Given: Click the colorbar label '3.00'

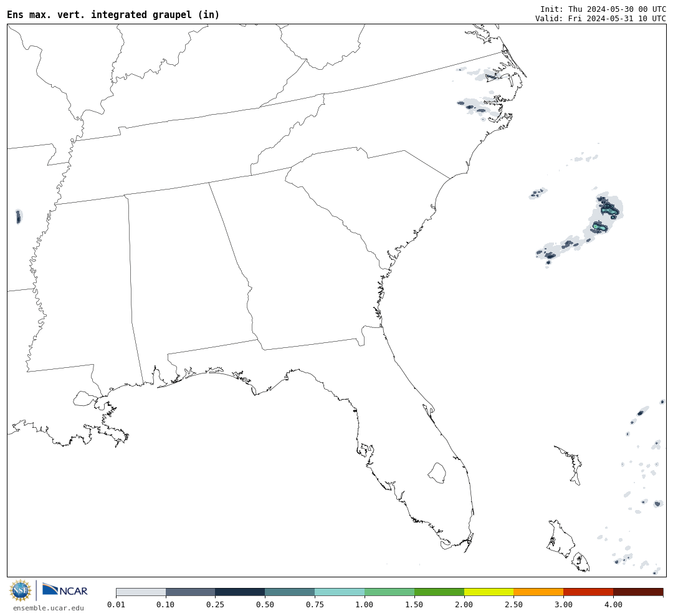Looking at the screenshot, I should click(563, 604).
